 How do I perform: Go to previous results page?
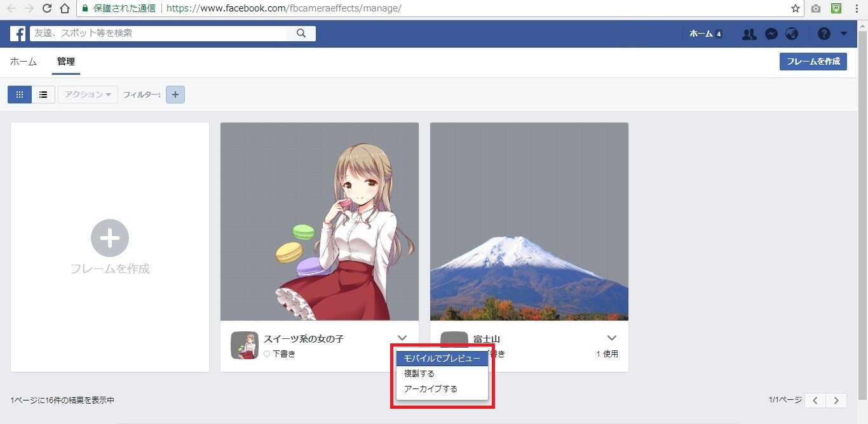(x=815, y=401)
